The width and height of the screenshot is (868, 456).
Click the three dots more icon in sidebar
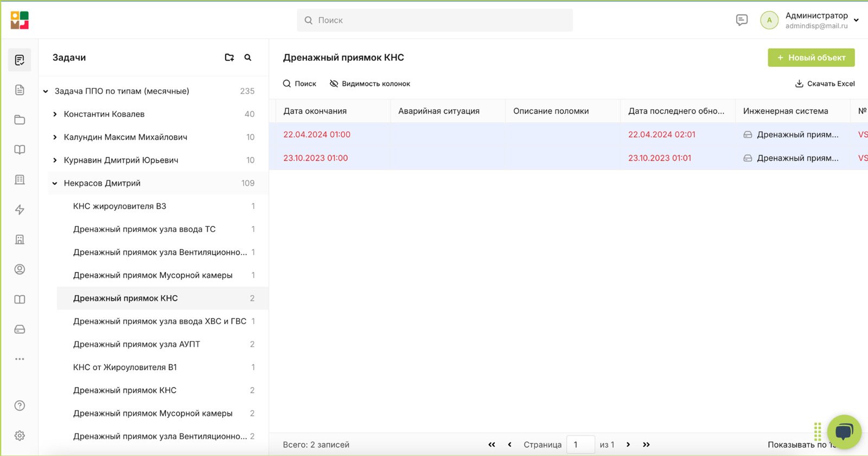tap(20, 359)
